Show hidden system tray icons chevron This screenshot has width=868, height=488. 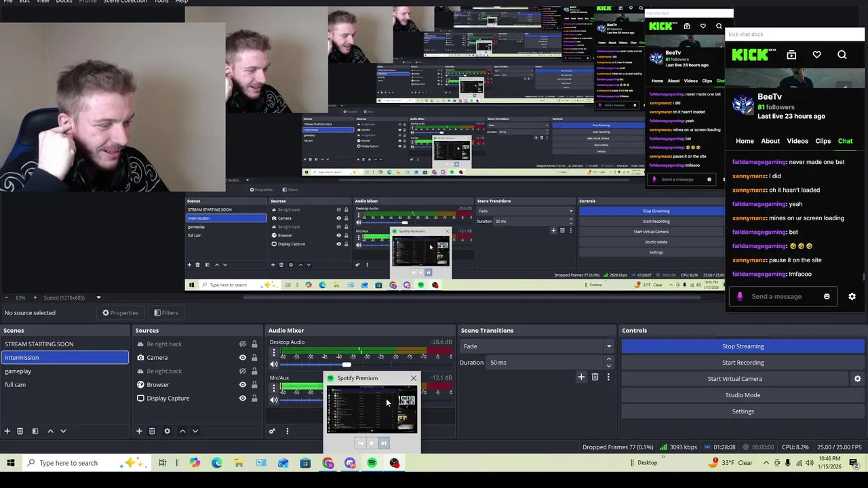pos(766,463)
